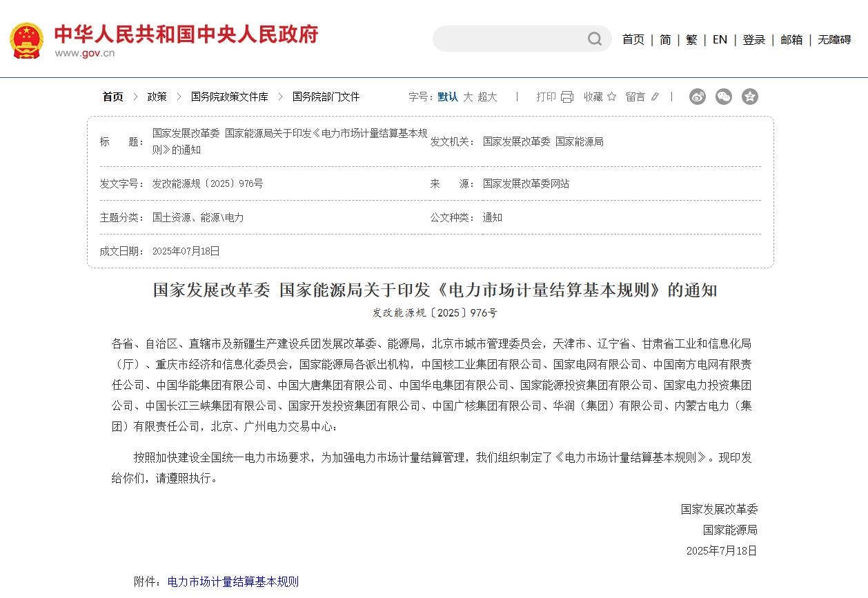Screen dimensions: 868x598
Task: Click the creation date 2025年07月18日
Action: [186, 251]
